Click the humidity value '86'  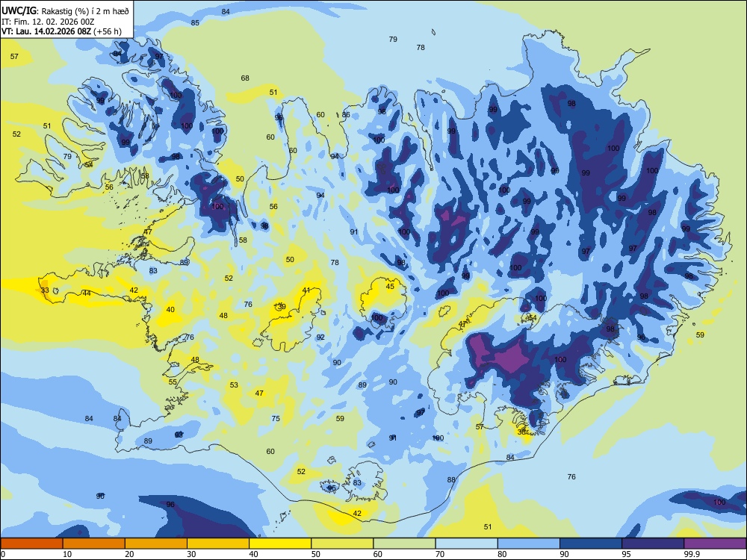click(x=346, y=114)
